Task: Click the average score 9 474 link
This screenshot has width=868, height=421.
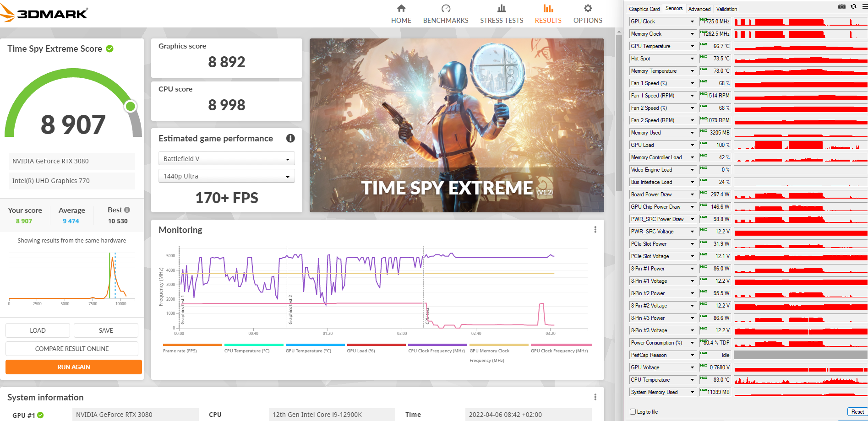Action: click(71, 221)
